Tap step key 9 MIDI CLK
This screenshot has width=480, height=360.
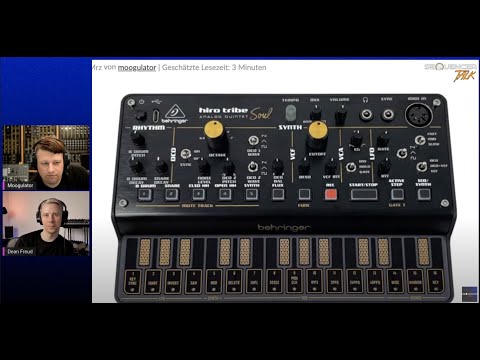pos(294,282)
